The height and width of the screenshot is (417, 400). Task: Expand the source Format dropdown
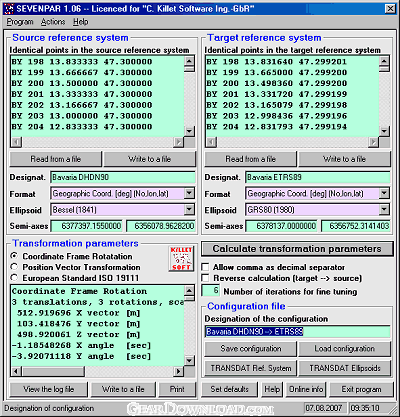pyautogui.click(x=189, y=193)
